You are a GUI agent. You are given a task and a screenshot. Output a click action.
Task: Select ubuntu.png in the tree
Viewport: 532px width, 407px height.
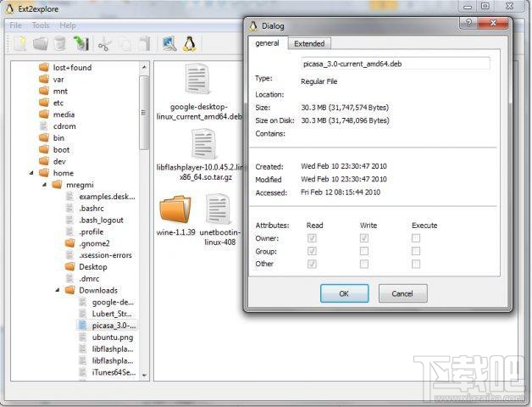click(x=113, y=337)
